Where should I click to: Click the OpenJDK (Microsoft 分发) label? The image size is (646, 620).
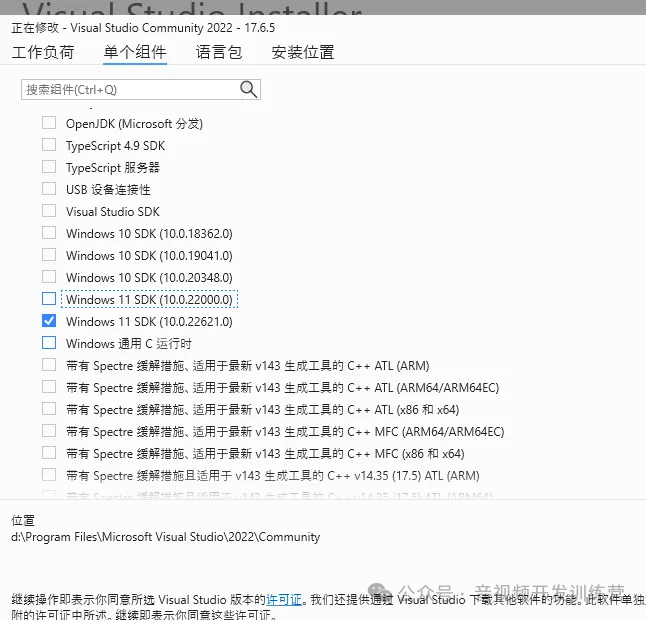click(x=134, y=124)
